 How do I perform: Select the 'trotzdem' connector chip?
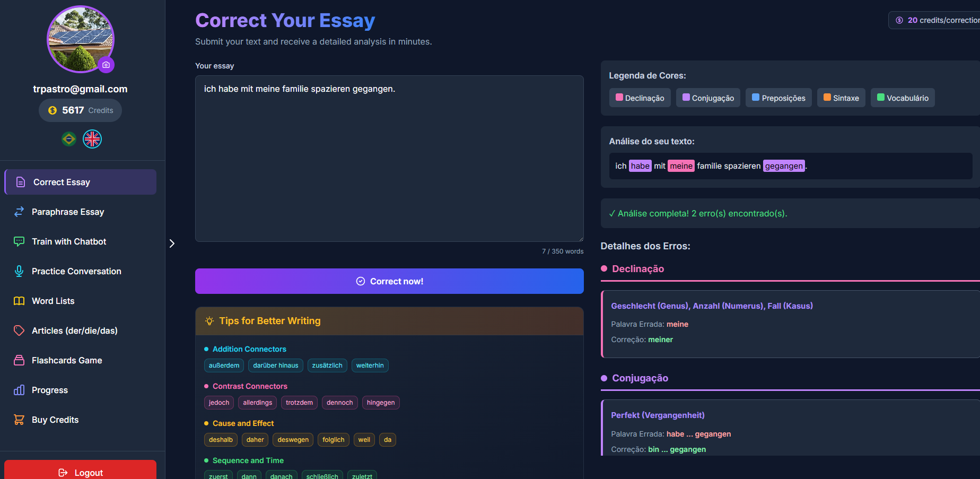tap(299, 403)
